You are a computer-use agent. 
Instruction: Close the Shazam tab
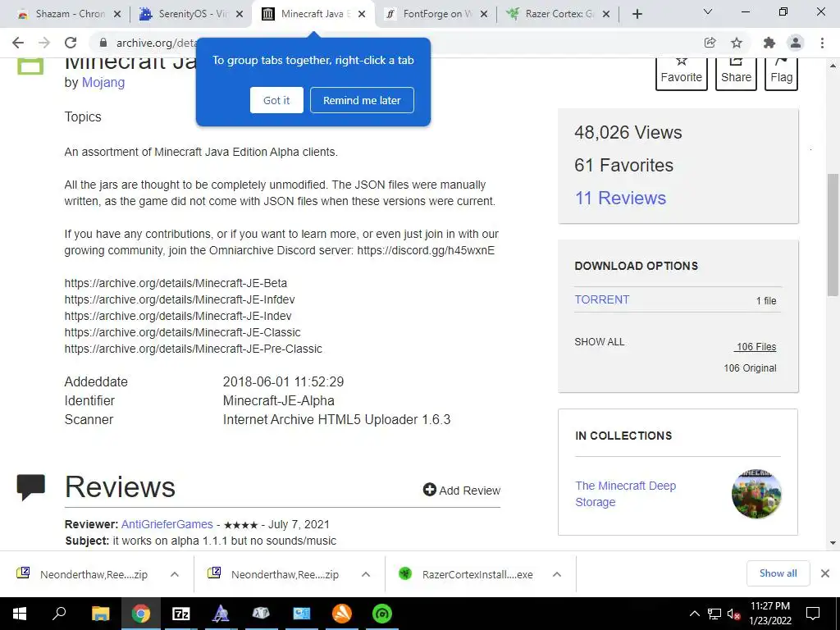pos(117,14)
